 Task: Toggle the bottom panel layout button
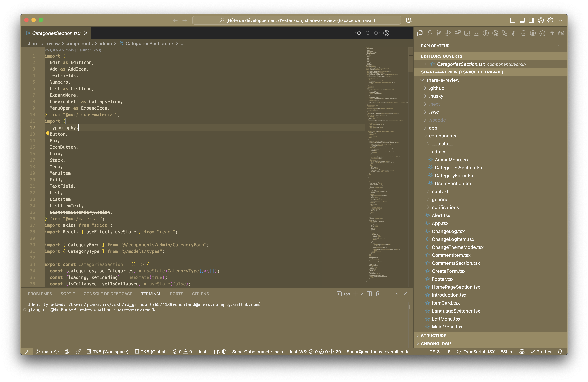tap(522, 20)
